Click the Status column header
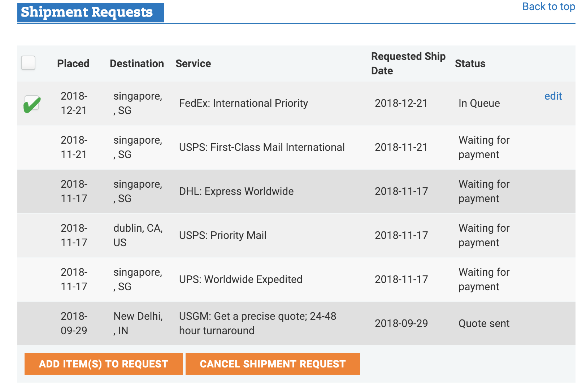This screenshot has height=392, width=582. pos(470,64)
